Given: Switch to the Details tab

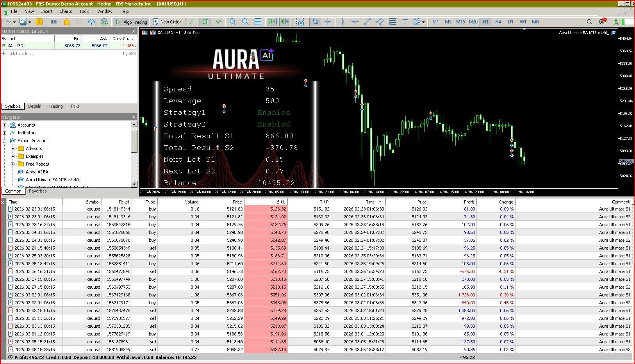Looking at the screenshot, I should coord(34,106).
